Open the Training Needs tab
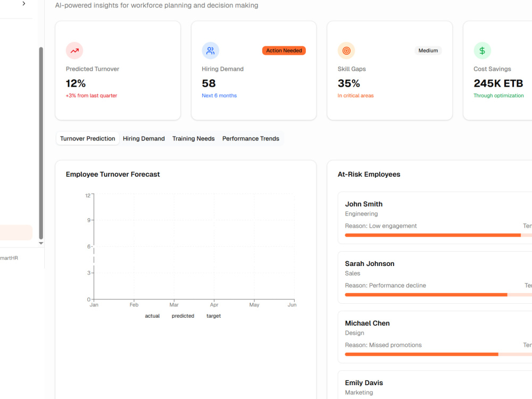This screenshot has height=399, width=532. (x=194, y=138)
